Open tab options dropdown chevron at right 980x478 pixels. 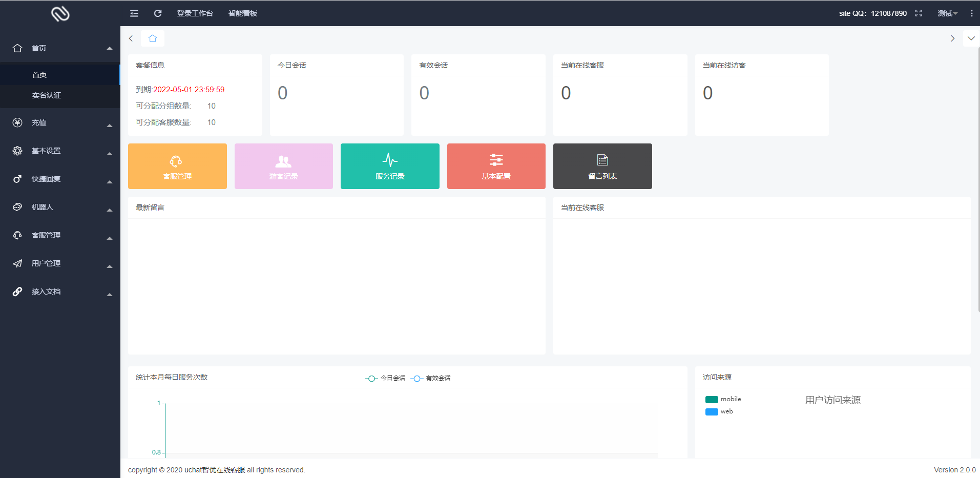tap(971, 38)
